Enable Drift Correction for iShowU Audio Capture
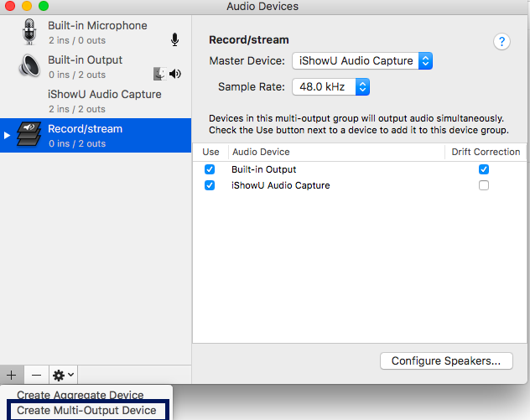 point(484,185)
